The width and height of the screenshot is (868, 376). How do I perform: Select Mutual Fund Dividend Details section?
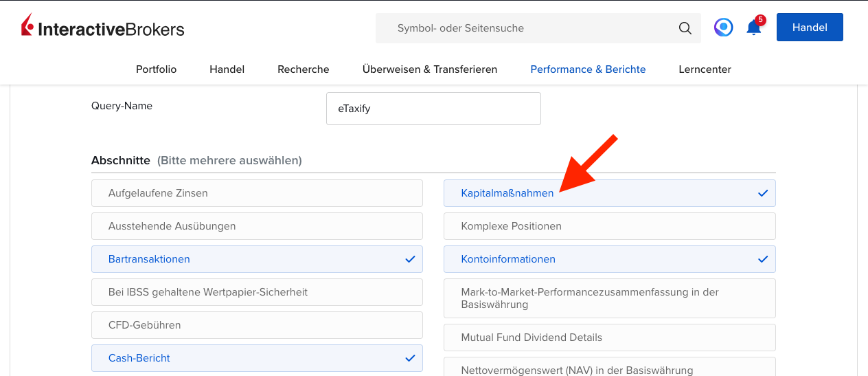pyautogui.click(x=609, y=338)
